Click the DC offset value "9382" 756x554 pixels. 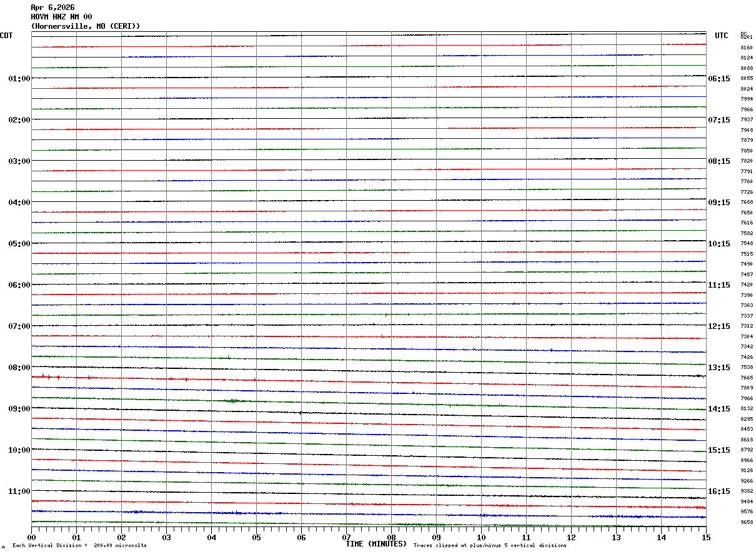[x=747, y=491]
